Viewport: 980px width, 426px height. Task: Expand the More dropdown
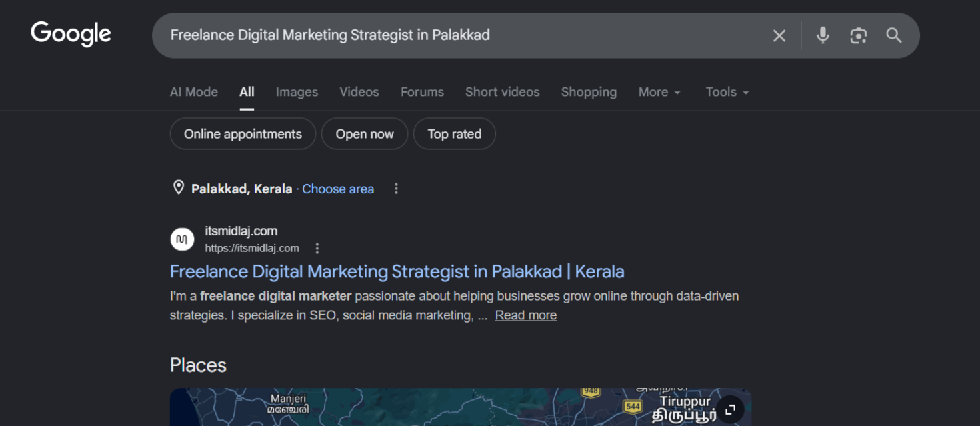pos(659,92)
